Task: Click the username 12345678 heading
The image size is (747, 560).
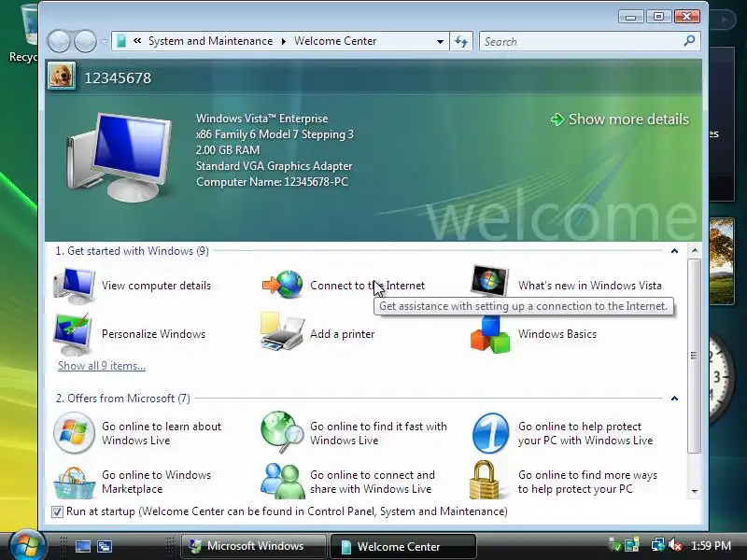Action: click(x=118, y=78)
